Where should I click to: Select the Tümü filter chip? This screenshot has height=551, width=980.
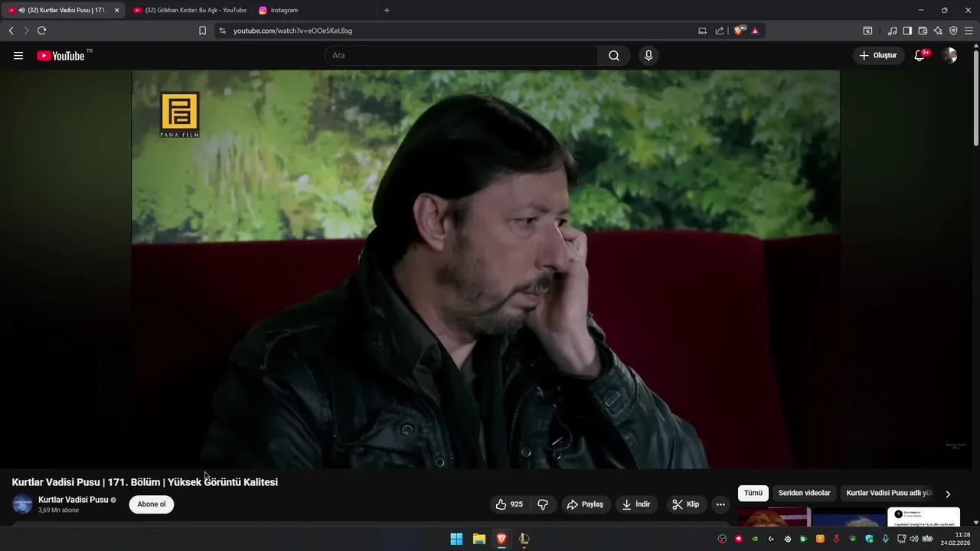753,494
